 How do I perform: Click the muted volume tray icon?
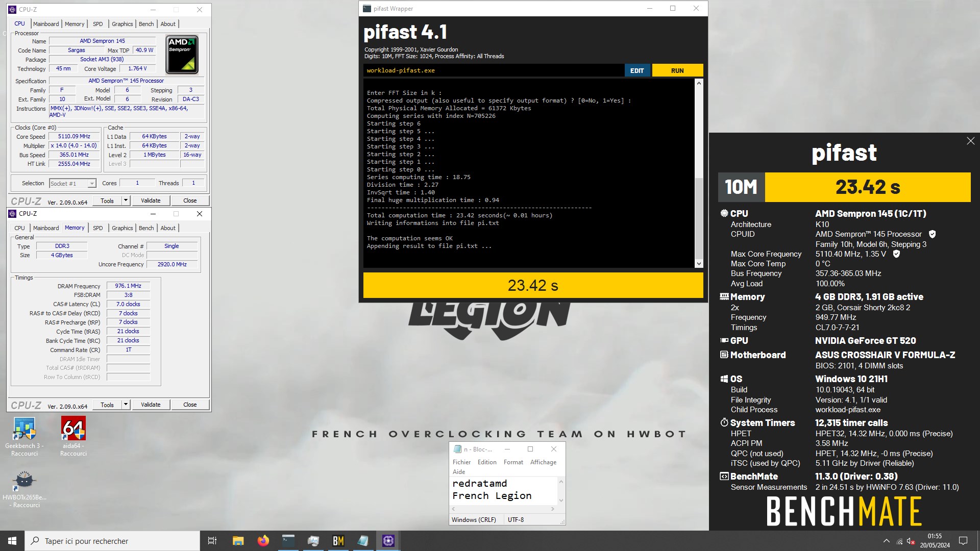coord(911,541)
